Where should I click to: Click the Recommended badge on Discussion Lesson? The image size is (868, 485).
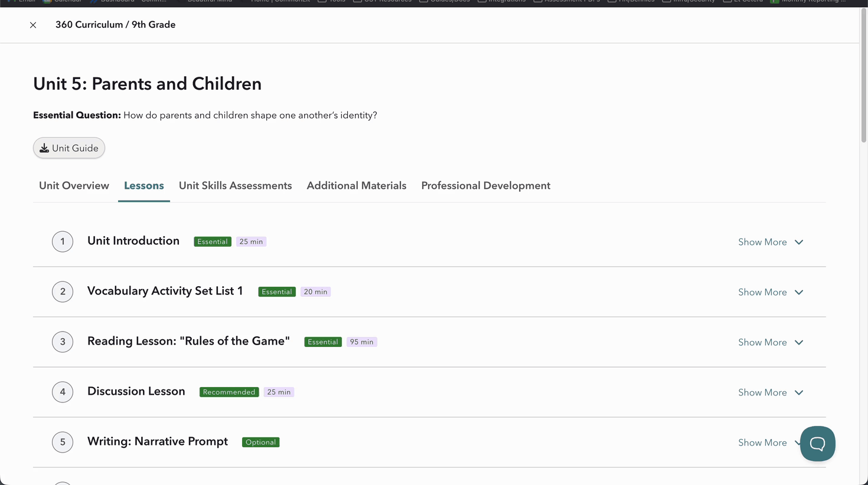229,392
